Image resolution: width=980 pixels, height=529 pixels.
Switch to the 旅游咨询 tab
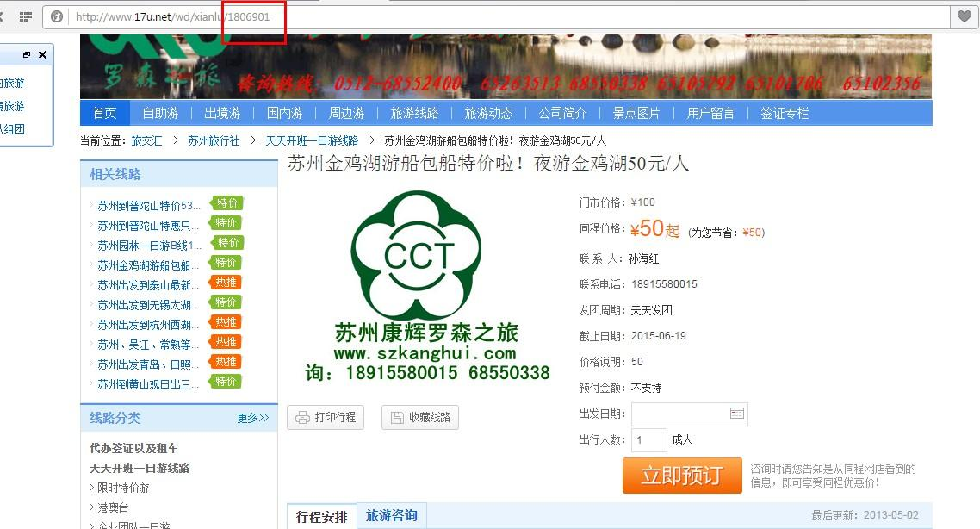click(392, 515)
